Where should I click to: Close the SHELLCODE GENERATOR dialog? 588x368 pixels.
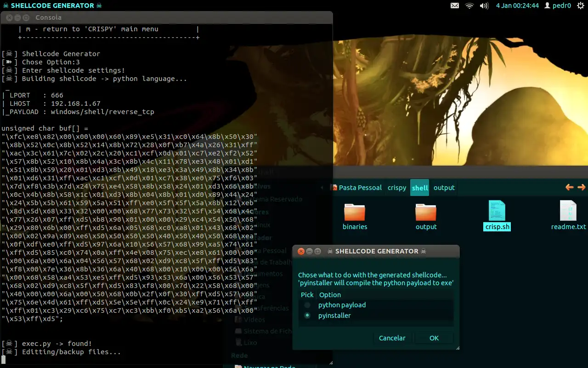pos(301,251)
